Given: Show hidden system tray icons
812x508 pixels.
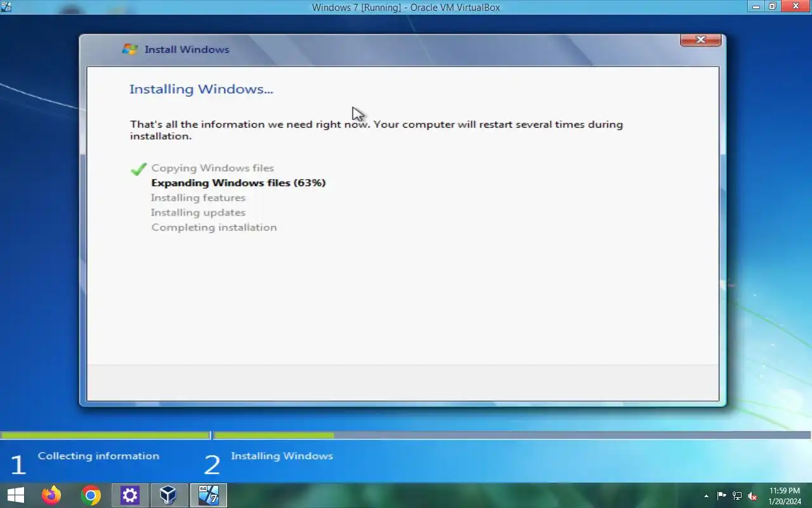Looking at the screenshot, I should click(706, 496).
